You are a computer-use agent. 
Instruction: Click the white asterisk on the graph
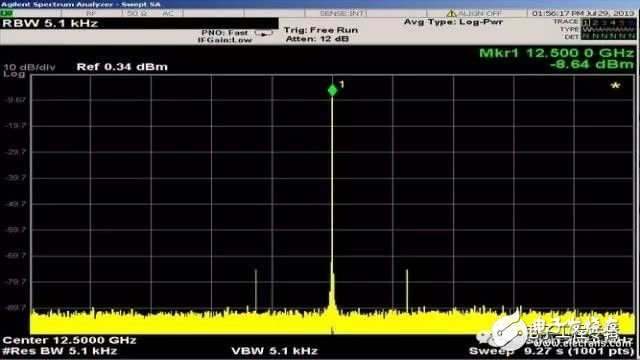616,86
